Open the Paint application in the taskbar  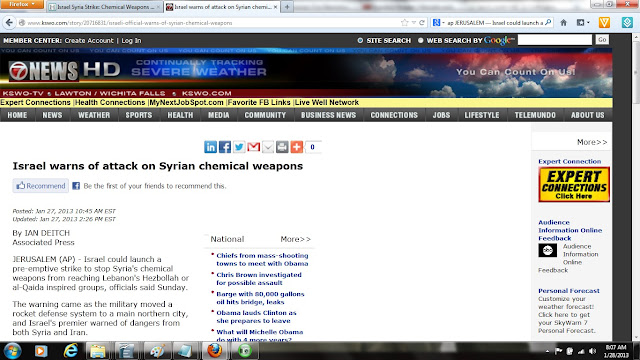coord(157,351)
